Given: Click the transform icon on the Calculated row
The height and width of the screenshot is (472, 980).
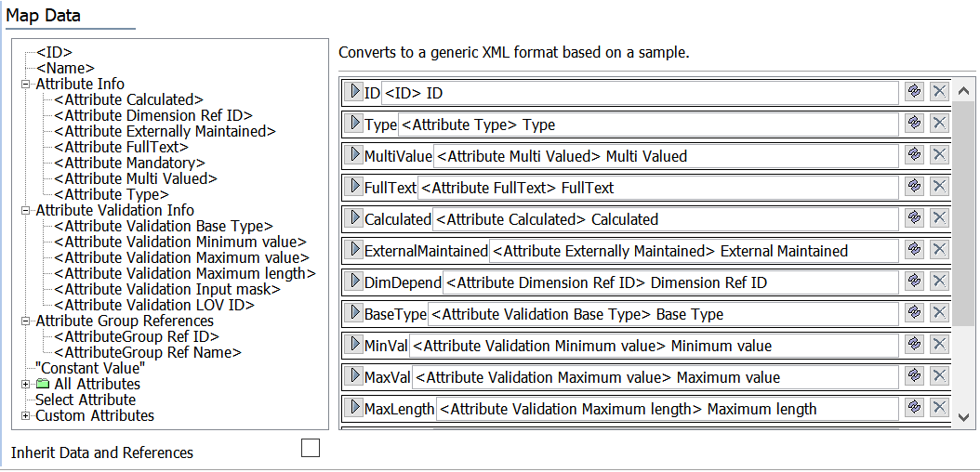Looking at the screenshot, I should (914, 218).
